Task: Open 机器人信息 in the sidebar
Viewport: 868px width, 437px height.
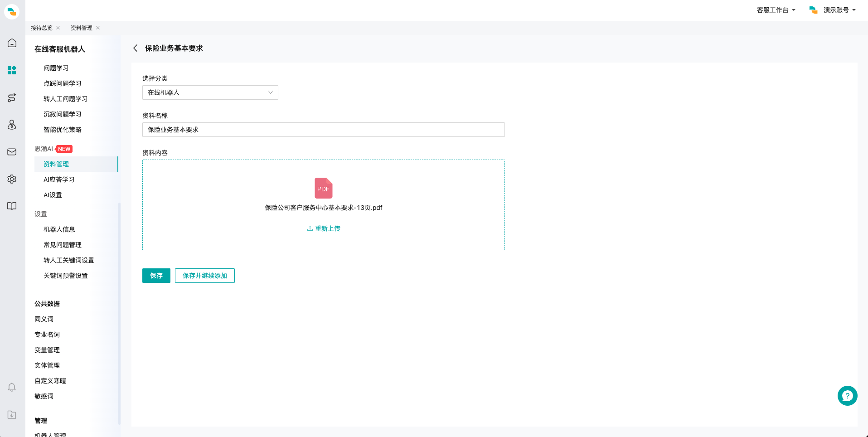Action: click(x=59, y=229)
